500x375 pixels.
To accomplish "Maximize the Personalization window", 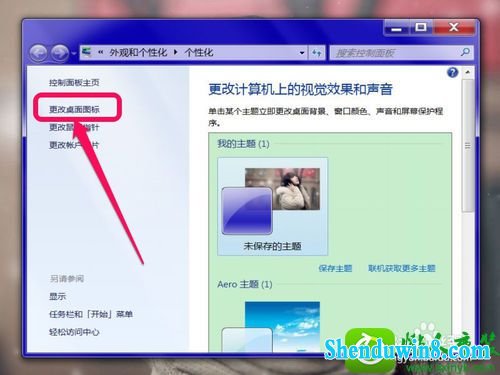I will pos(421,27).
